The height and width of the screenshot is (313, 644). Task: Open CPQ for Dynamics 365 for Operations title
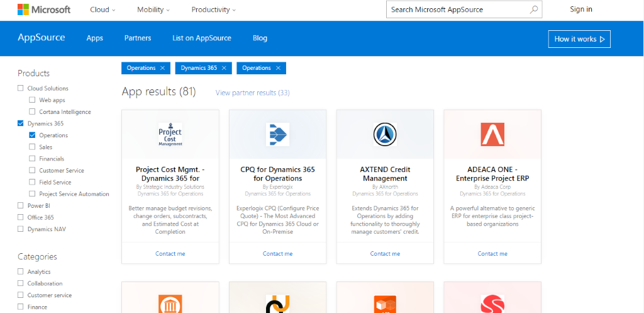click(x=277, y=174)
